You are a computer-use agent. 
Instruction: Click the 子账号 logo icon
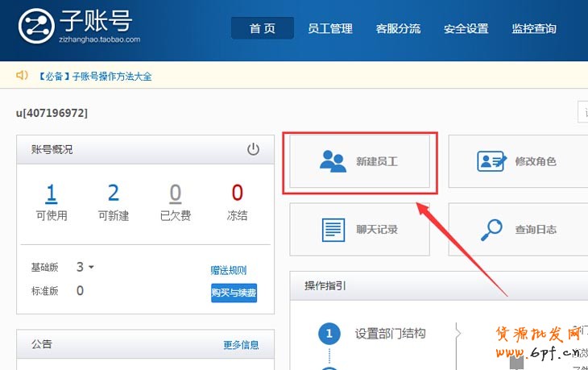tap(36, 26)
